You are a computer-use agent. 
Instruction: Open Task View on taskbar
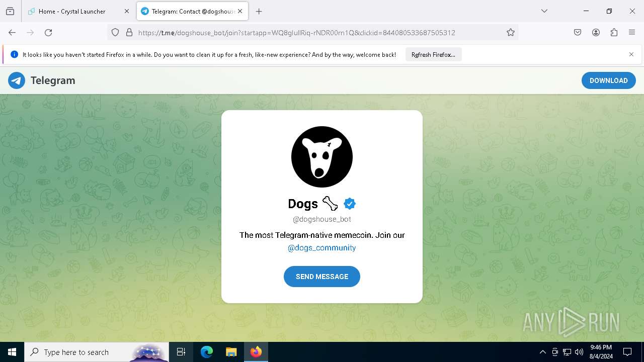[181, 352]
